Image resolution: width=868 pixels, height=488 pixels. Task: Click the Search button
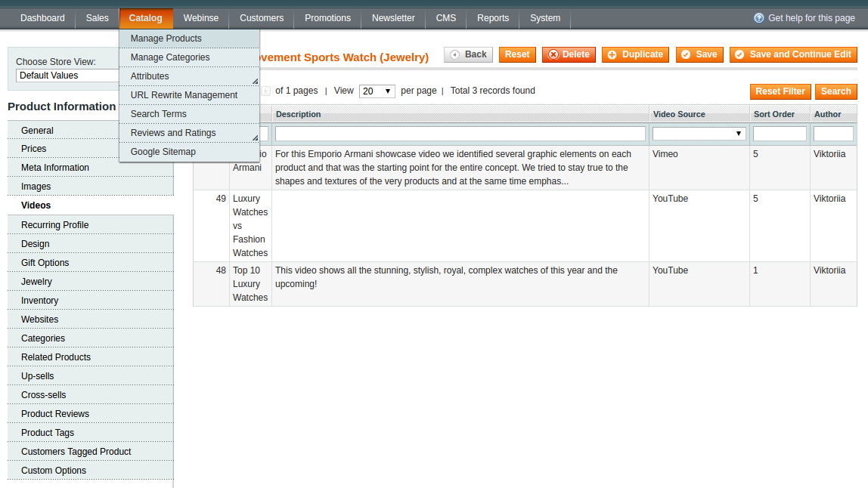tap(836, 91)
